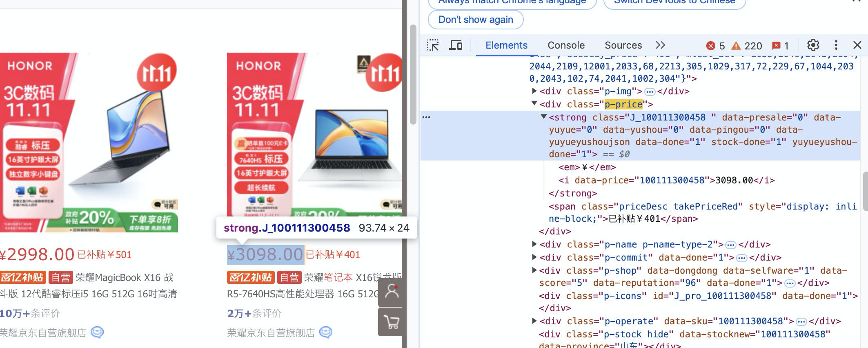Select the span priceDesc takePriceRed line

[x=702, y=212]
